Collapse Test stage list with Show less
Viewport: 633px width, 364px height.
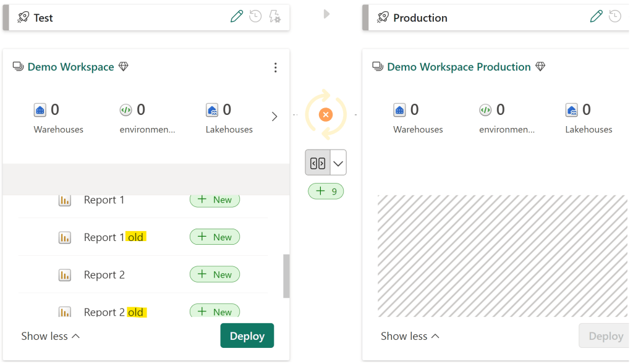(x=51, y=336)
